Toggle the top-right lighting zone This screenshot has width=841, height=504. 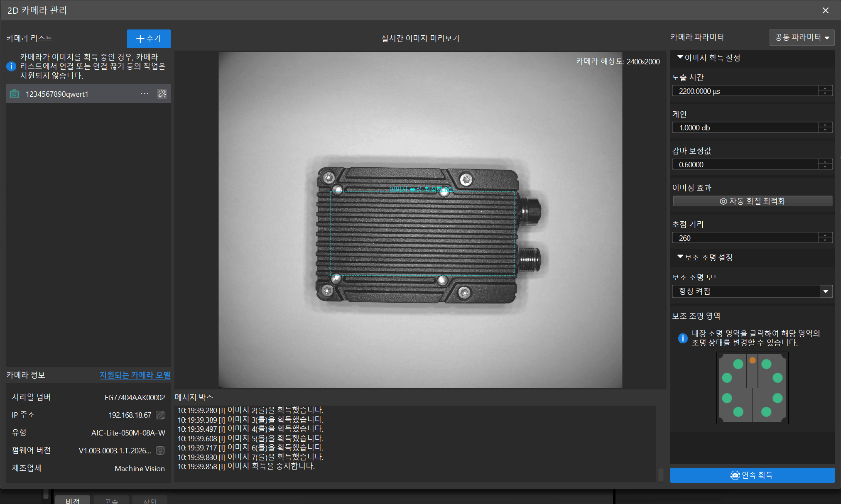click(772, 370)
